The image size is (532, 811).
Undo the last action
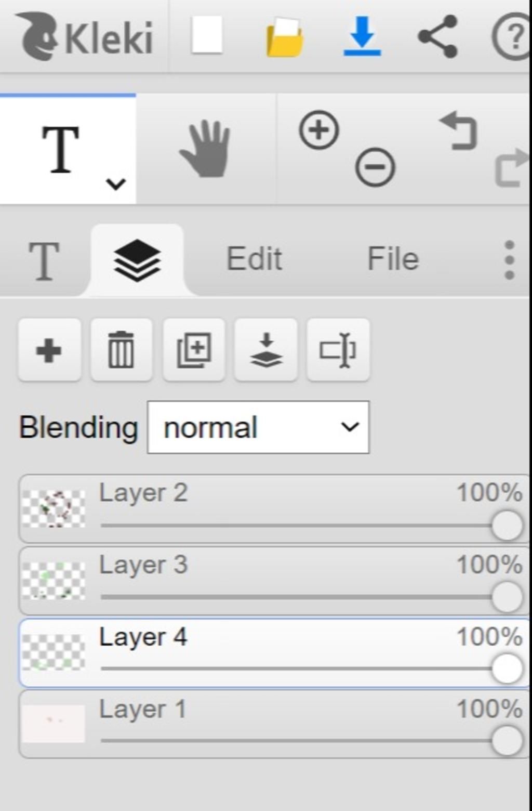click(x=459, y=130)
